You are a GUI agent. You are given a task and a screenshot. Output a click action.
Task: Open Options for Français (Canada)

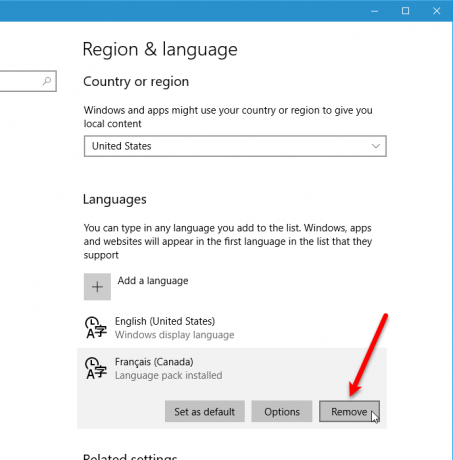click(x=282, y=412)
